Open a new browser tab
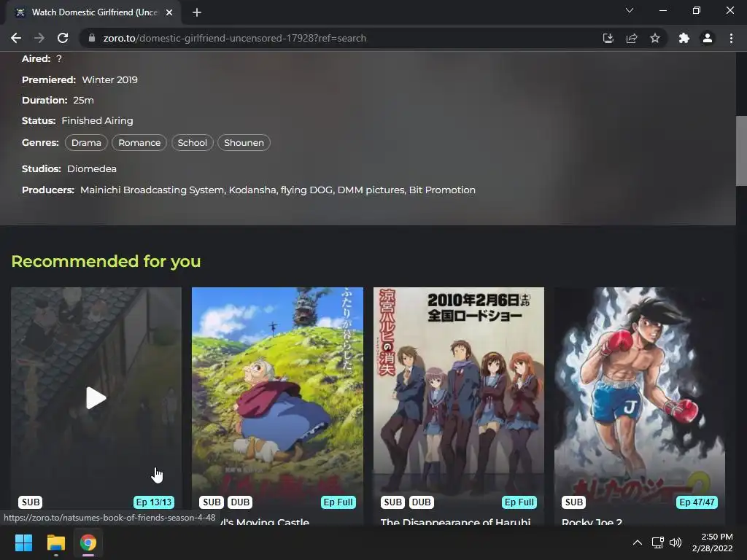This screenshot has height=560, width=747. 197,12
